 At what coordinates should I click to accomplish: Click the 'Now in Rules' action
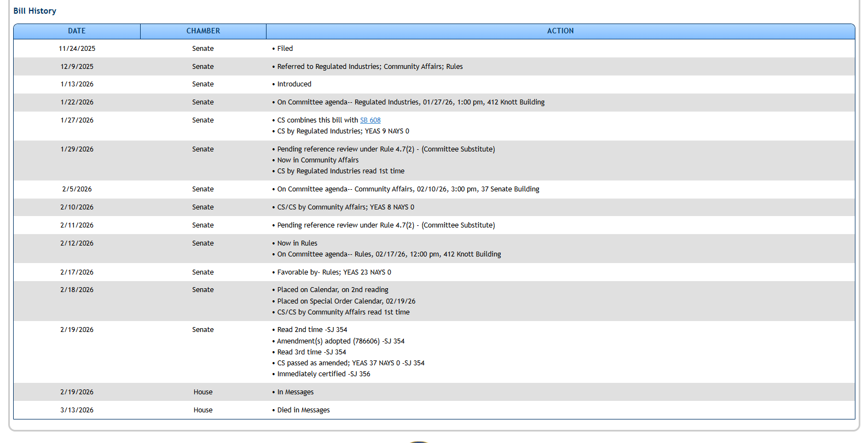tap(297, 243)
